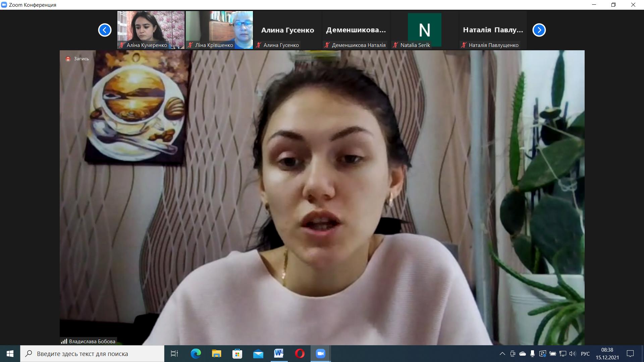Open Task View on the taskbar

tap(174, 354)
